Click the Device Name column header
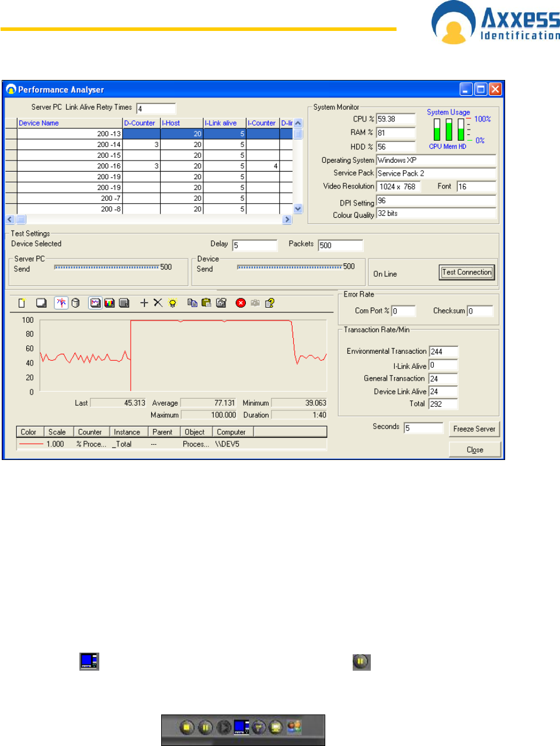 click(x=69, y=123)
